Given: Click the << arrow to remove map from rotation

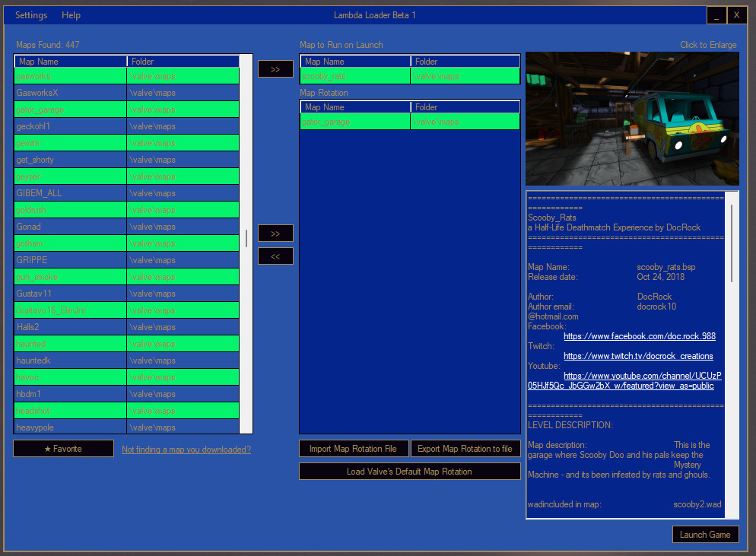Looking at the screenshot, I should coord(275,256).
